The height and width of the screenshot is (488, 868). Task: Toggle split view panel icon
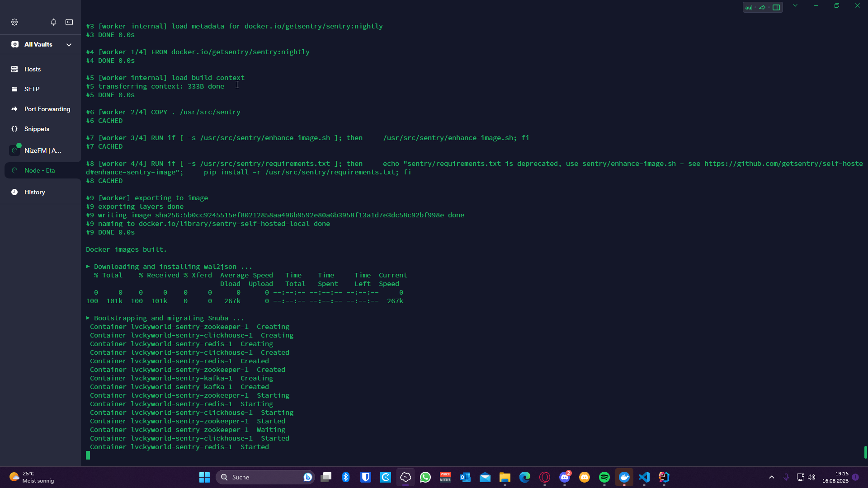pyautogui.click(x=776, y=7)
